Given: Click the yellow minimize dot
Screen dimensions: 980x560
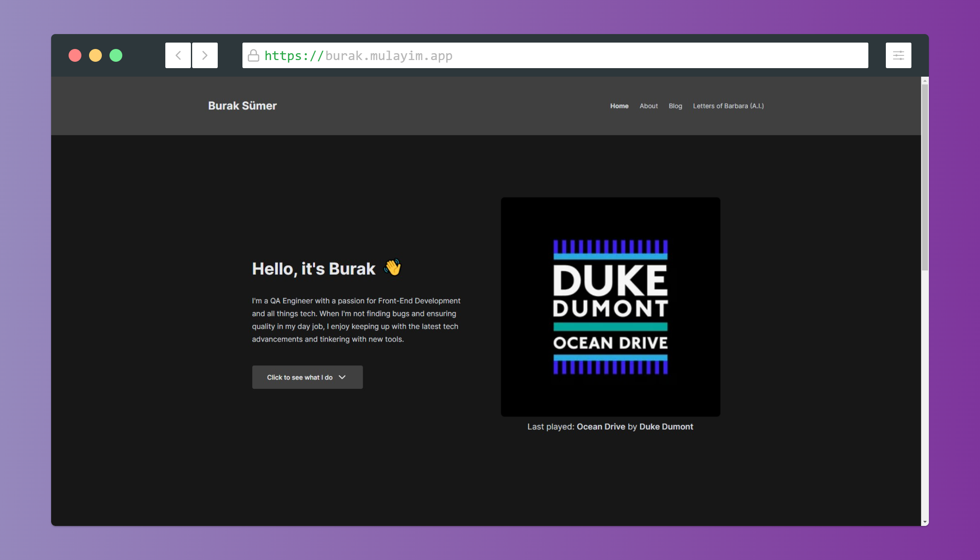Looking at the screenshot, I should [95, 55].
